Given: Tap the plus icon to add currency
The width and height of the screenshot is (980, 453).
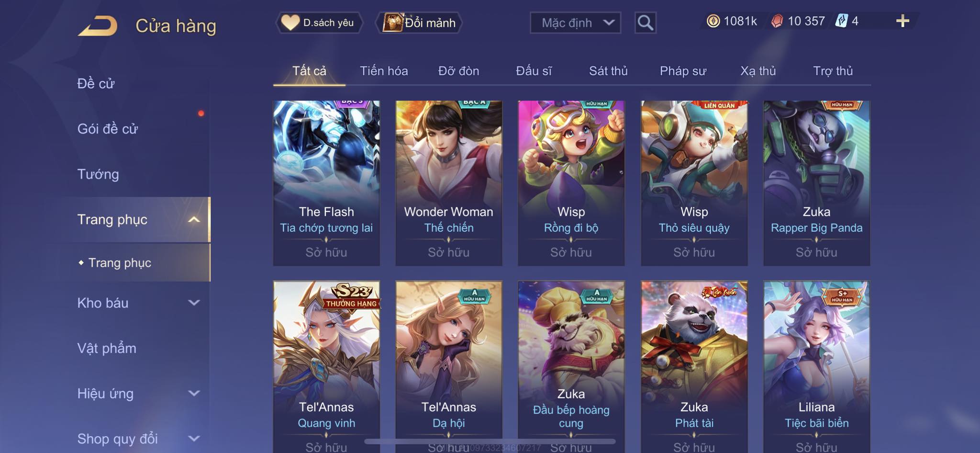Looking at the screenshot, I should (902, 21).
